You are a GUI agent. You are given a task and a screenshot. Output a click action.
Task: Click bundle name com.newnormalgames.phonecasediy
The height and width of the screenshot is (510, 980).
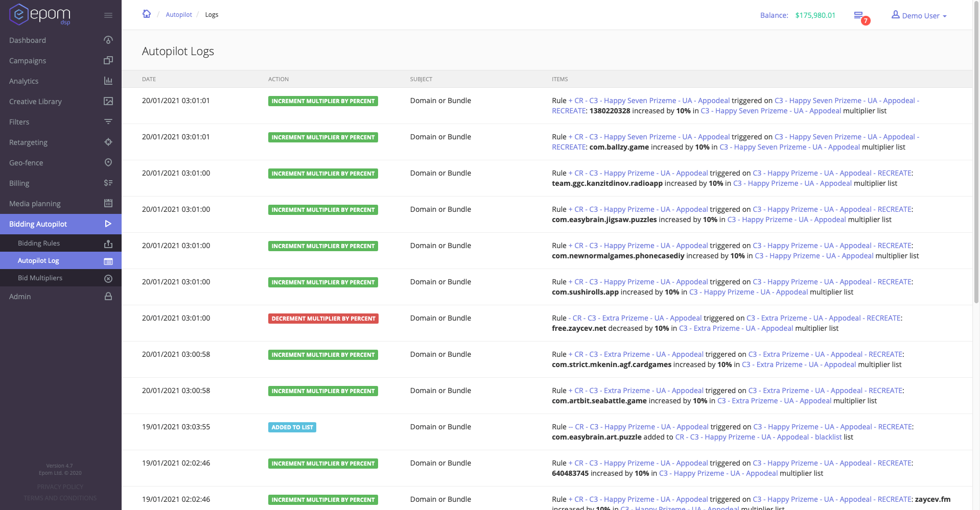[618, 256]
